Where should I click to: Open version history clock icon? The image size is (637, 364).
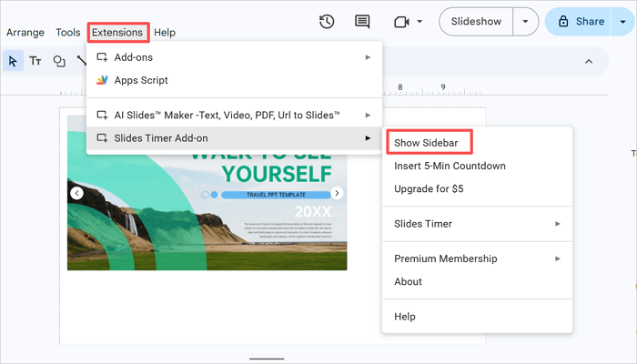click(x=327, y=22)
